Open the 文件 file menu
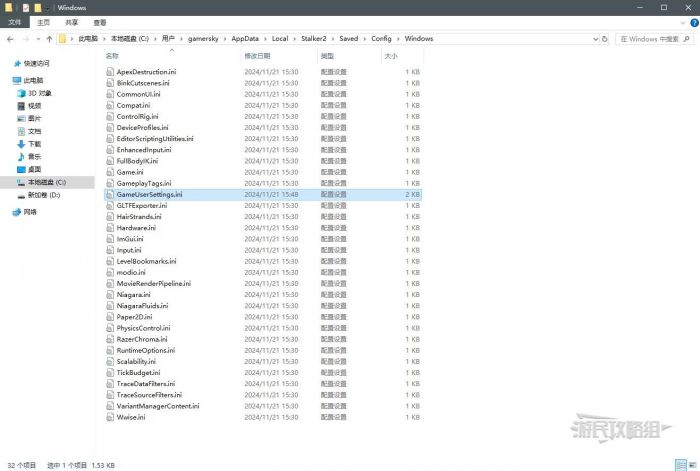Screen dimensions: 700x471 15,22
